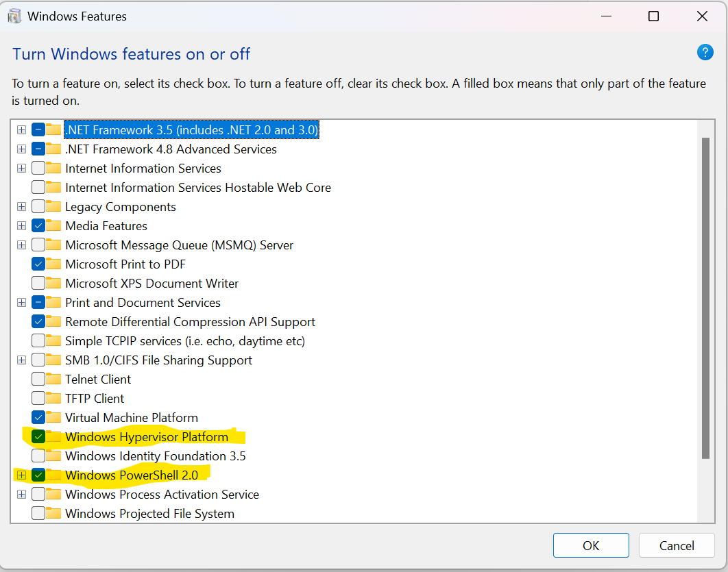
Task: Click folder icon beside Windows Projected File System
Action: pyautogui.click(x=53, y=513)
